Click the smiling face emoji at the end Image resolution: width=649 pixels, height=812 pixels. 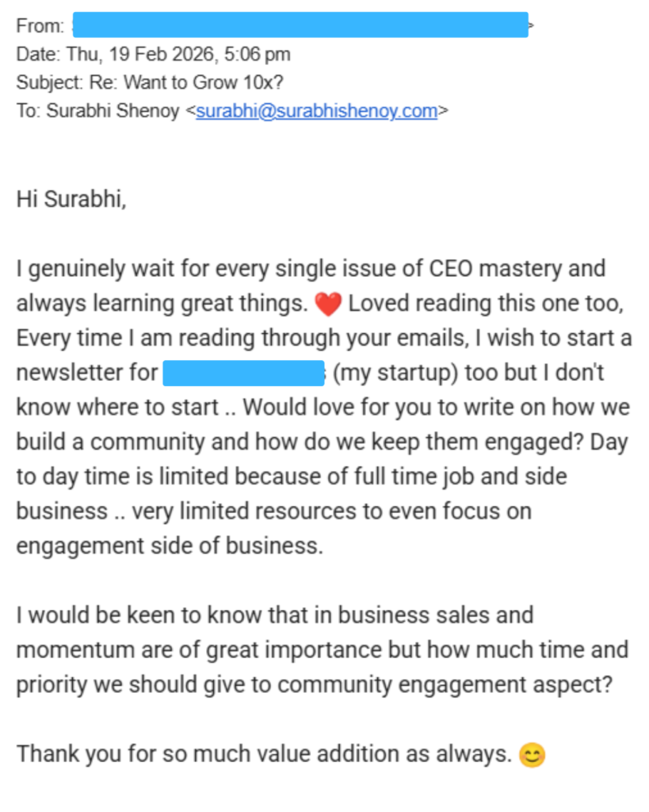[533, 754]
